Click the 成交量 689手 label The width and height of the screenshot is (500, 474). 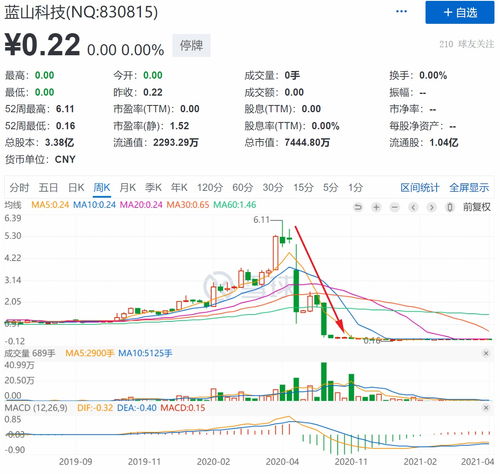(30, 353)
